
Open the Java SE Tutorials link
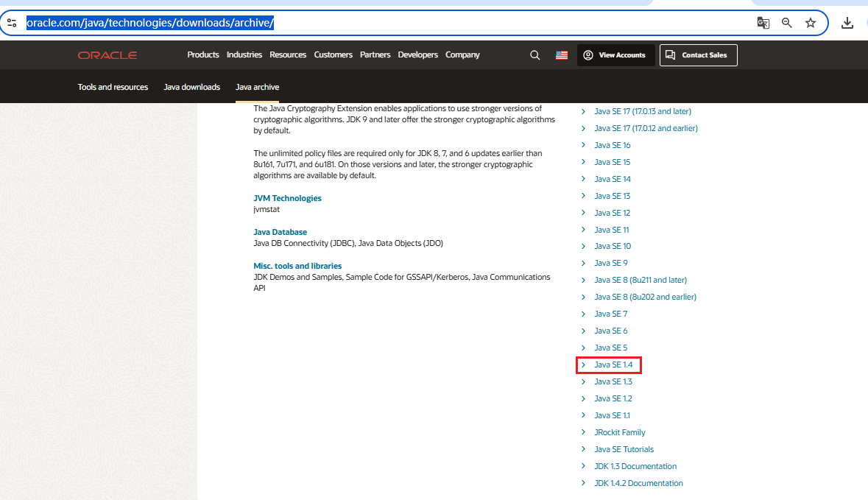pyautogui.click(x=624, y=449)
